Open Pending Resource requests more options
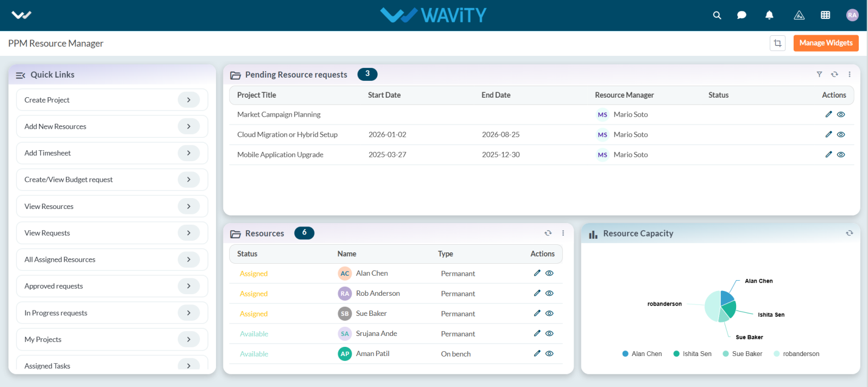This screenshot has height=387, width=868. (x=850, y=74)
